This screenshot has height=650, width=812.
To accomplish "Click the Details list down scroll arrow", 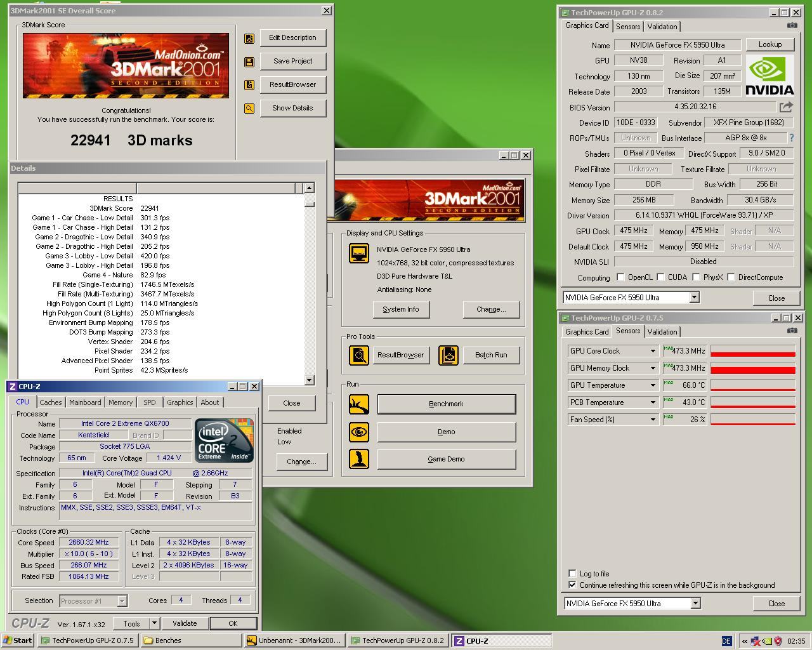I will pyautogui.click(x=309, y=380).
